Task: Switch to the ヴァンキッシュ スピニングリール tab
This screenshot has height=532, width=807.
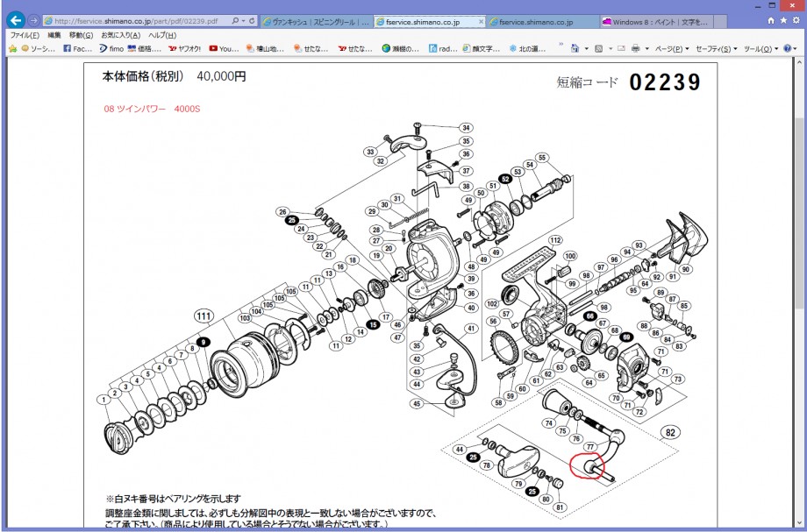Action: pyautogui.click(x=315, y=22)
